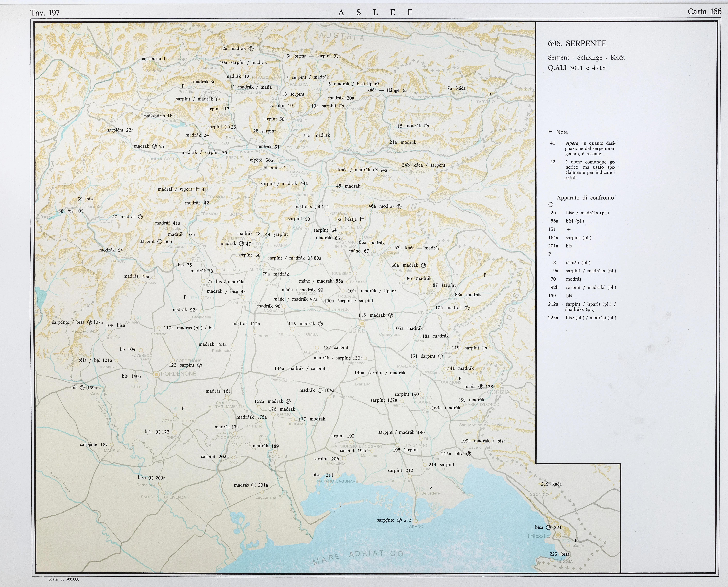Click the open circle next to point 26
728x587 pixels.
click(x=227, y=127)
